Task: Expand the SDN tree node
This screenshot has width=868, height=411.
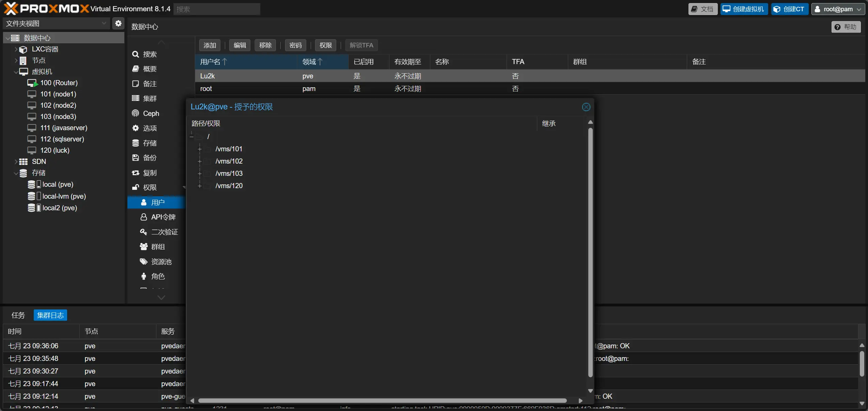Action: pyautogui.click(x=16, y=162)
